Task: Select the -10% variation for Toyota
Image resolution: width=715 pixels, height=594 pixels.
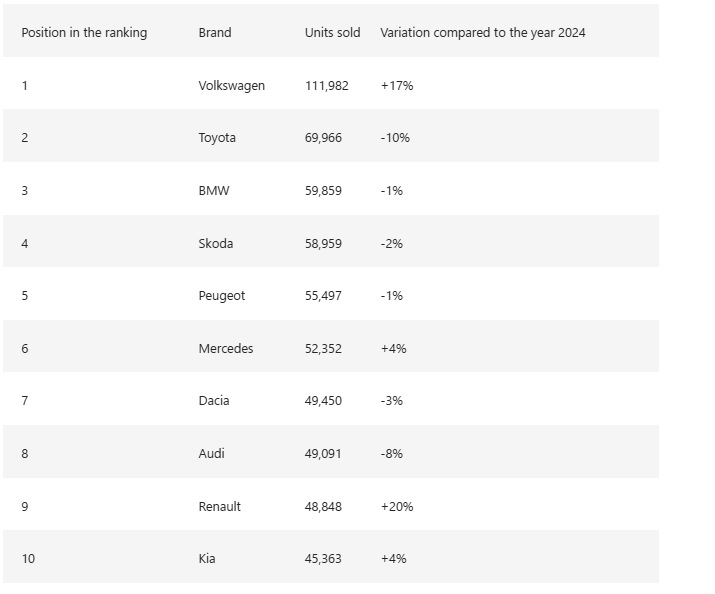Action: point(395,138)
